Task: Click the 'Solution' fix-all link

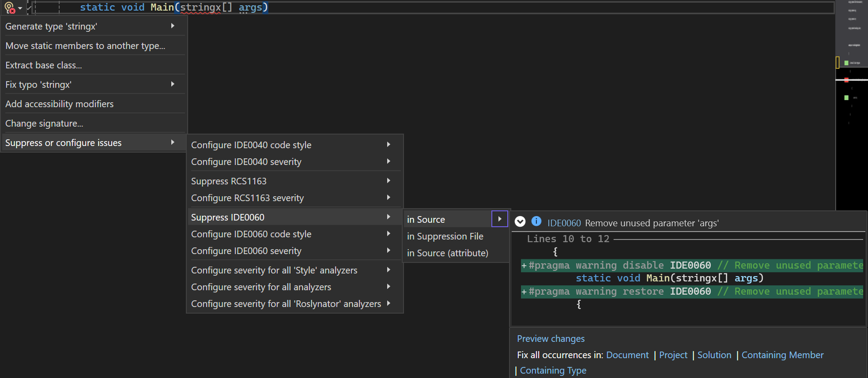Action: (x=714, y=355)
